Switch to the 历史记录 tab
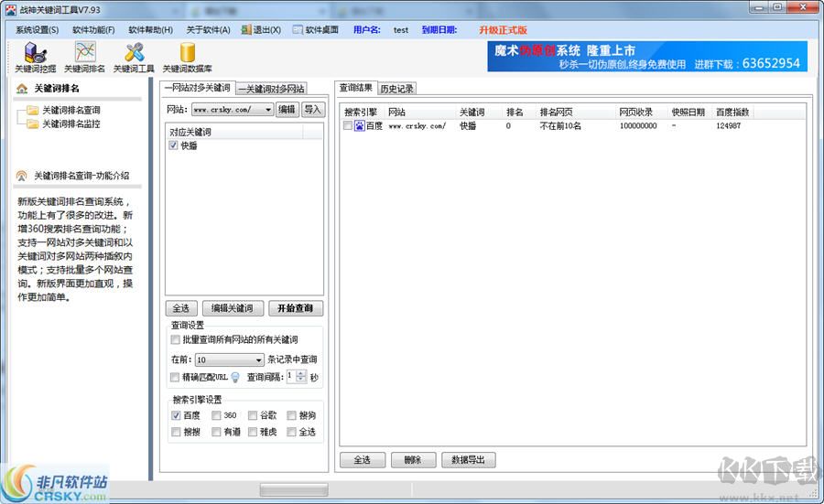 (396, 89)
